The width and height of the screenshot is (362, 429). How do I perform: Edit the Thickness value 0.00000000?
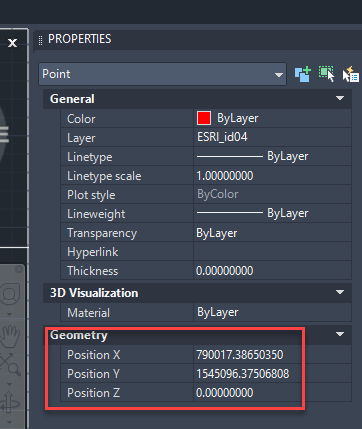pyautogui.click(x=272, y=271)
